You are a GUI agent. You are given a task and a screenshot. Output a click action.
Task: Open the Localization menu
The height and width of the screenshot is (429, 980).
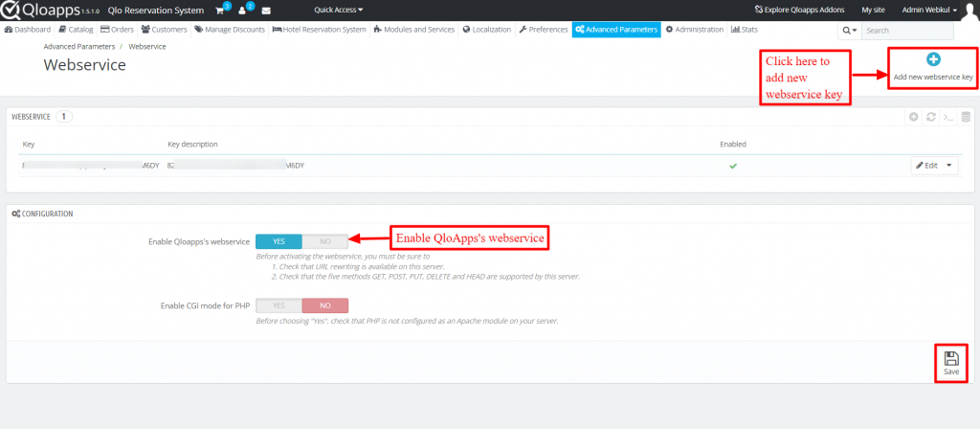[x=487, y=30]
